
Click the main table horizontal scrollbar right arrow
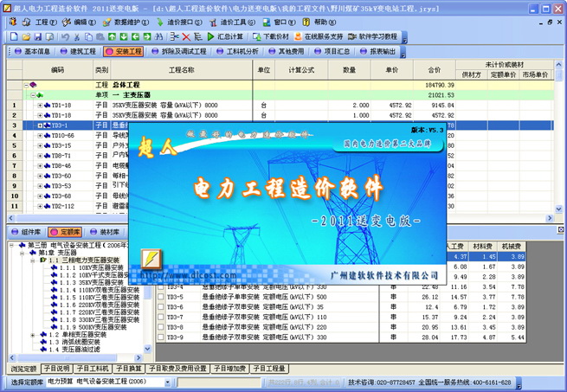click(x=550, y=218)
